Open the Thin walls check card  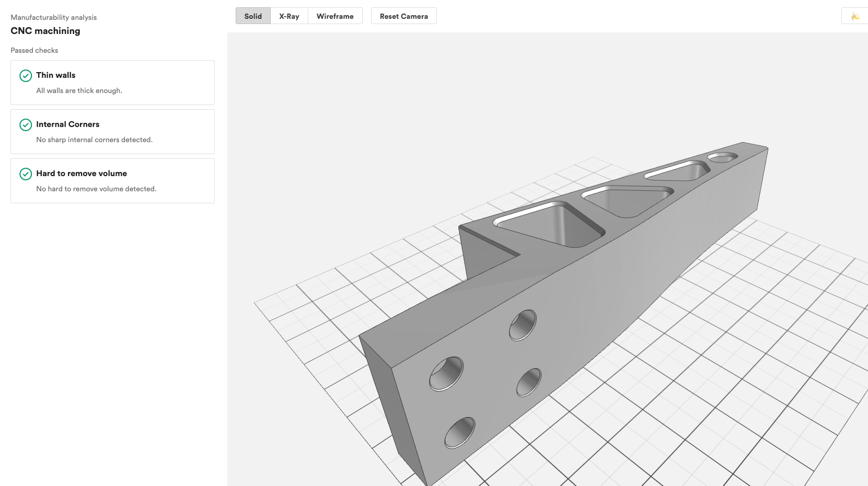tap(112, 83)
